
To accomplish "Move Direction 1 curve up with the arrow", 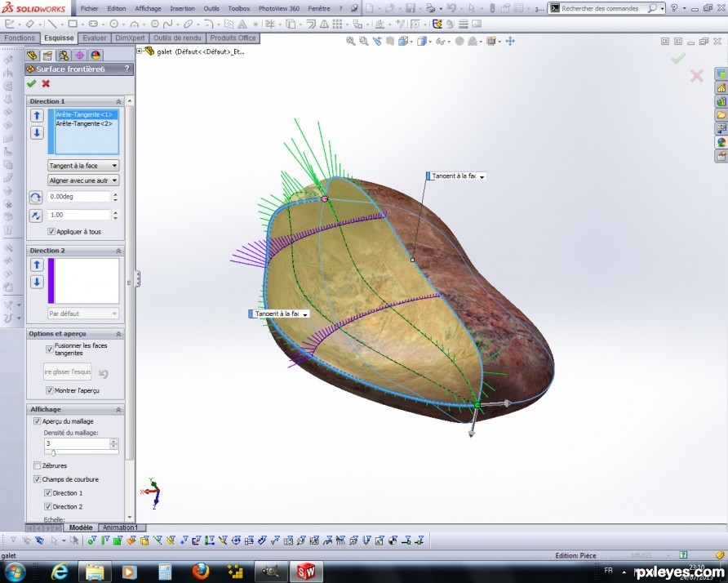I will (x=38, y=115).
